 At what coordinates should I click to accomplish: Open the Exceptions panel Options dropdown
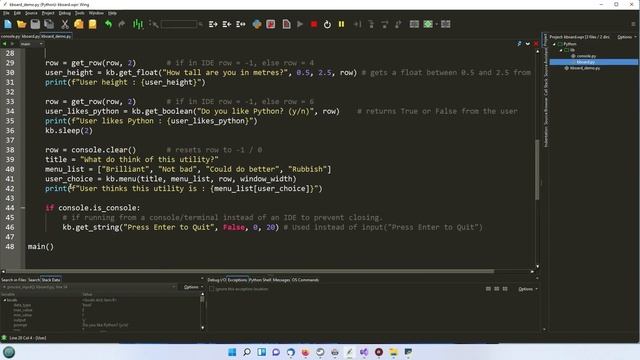pyautogui.click(x=527, y=289)
